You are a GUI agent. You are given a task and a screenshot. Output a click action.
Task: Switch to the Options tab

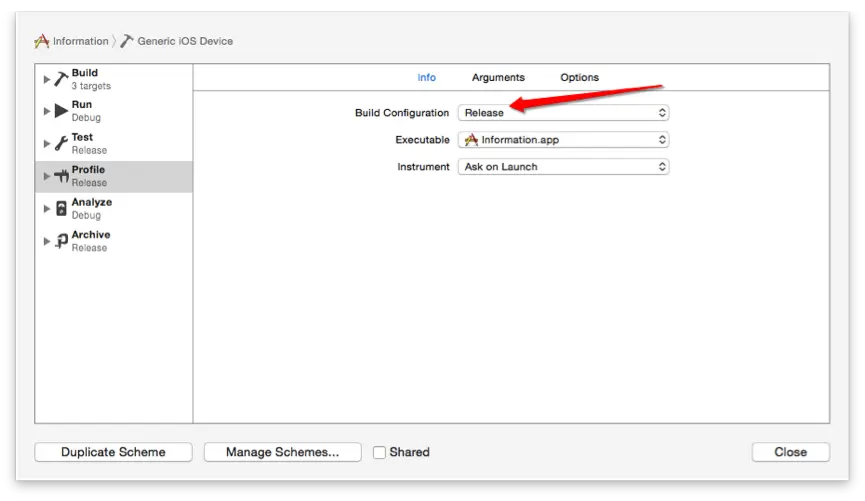[579, 77]
